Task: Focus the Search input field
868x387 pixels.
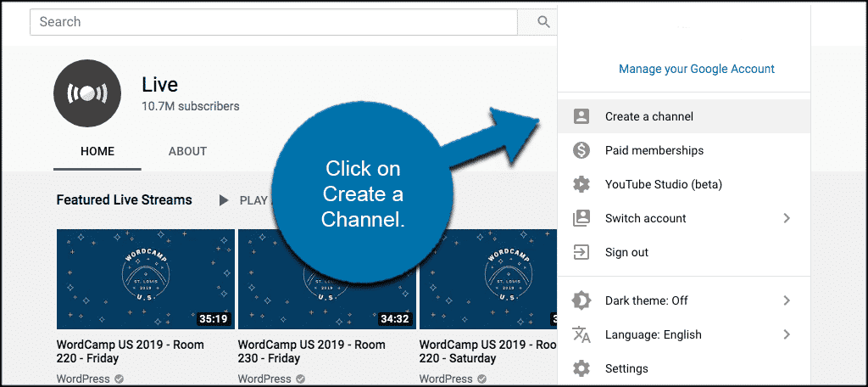Action: (x=274, y=21)
